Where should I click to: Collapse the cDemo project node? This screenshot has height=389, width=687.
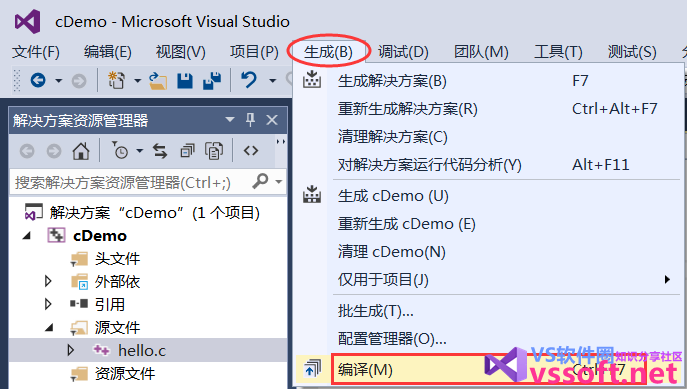click(x=27, y=236)
